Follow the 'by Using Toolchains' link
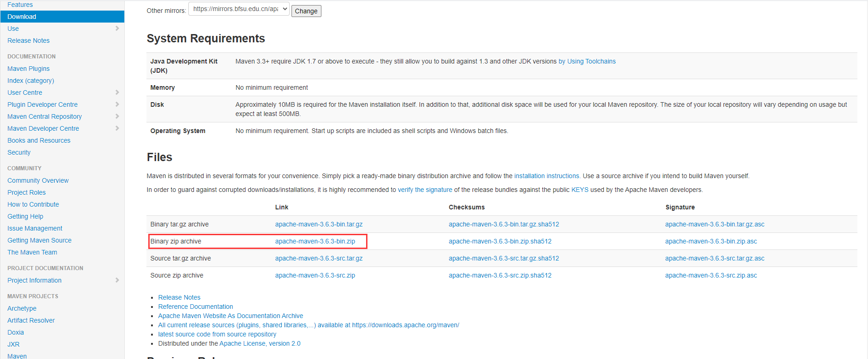Image resolution: width=868 pixels, height=359 pixels. [587, 61]
